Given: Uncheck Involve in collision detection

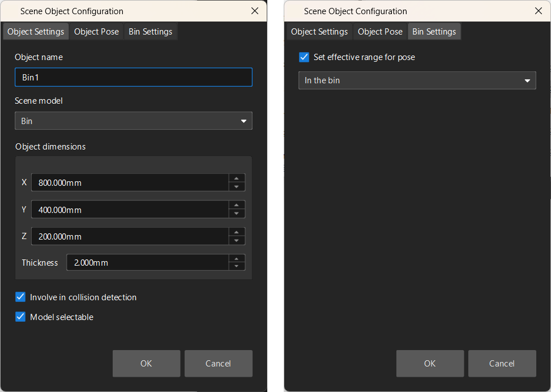Looking at the screenshot, I should tap(21, 297).
